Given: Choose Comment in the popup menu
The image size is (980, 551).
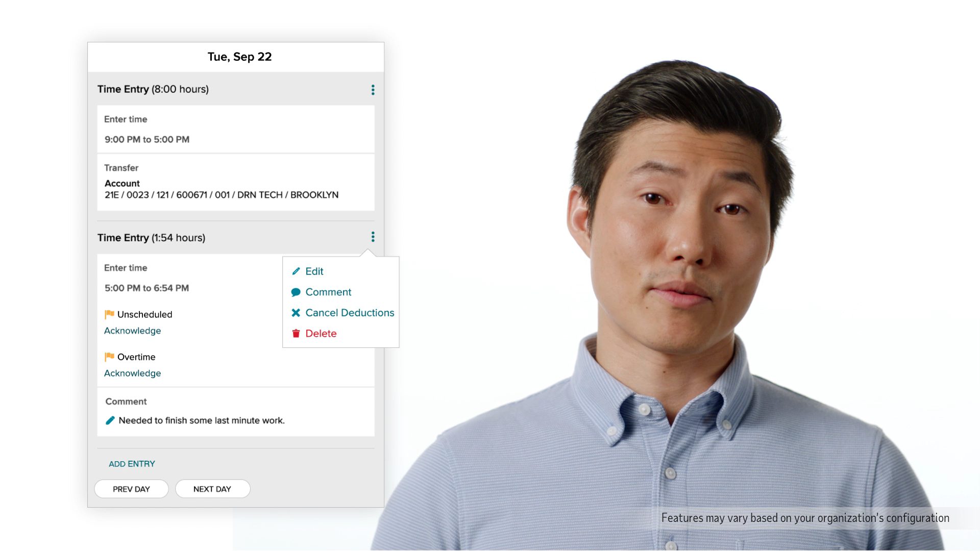Looking at the screenshot, I should [x=328, y=292].
